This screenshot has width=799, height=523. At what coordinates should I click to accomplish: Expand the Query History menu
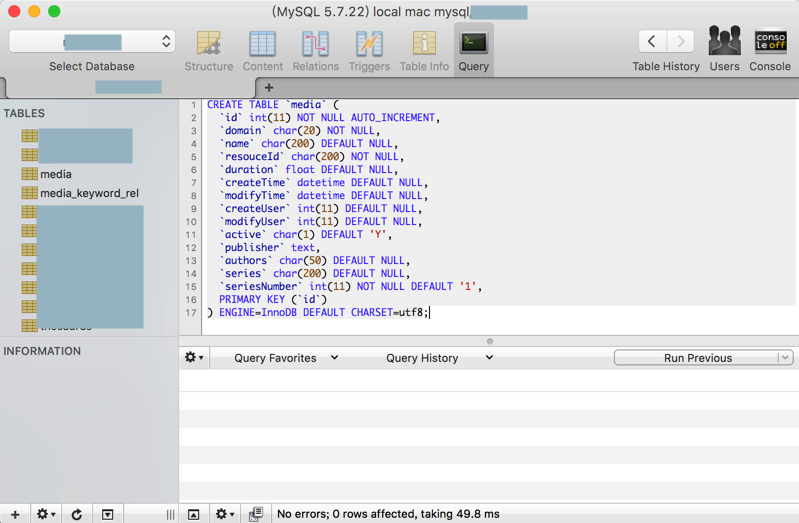[439, 358]
